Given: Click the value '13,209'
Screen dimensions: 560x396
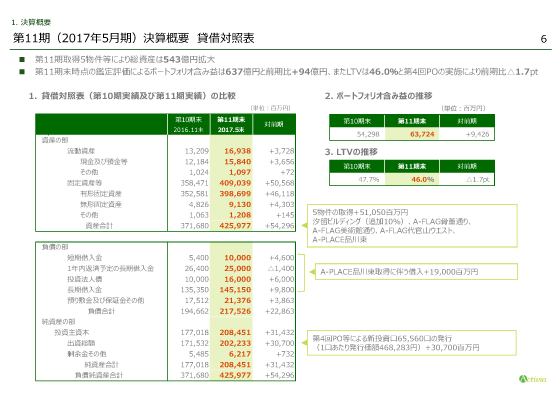Looking at the screenshot, I should coord(197,151).
